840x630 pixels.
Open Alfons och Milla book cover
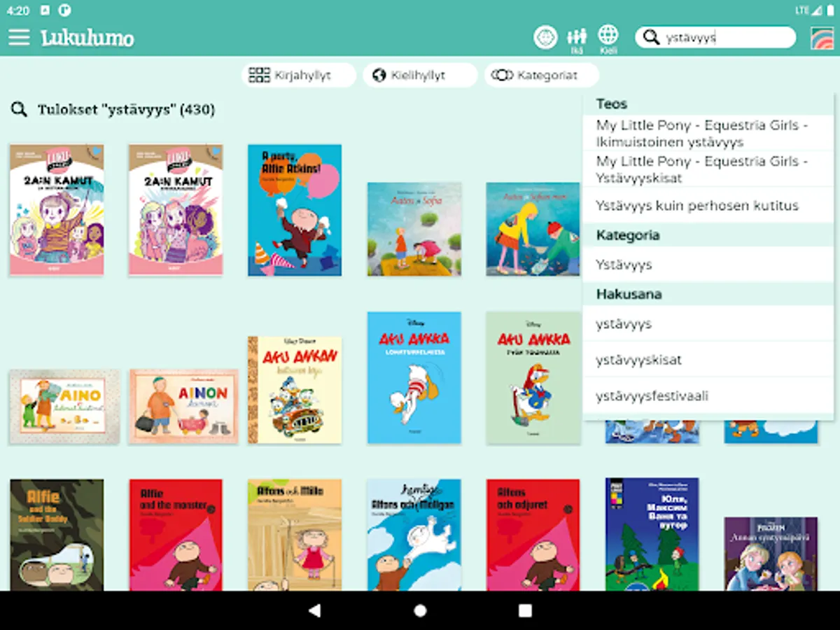[x=295, y=535]
